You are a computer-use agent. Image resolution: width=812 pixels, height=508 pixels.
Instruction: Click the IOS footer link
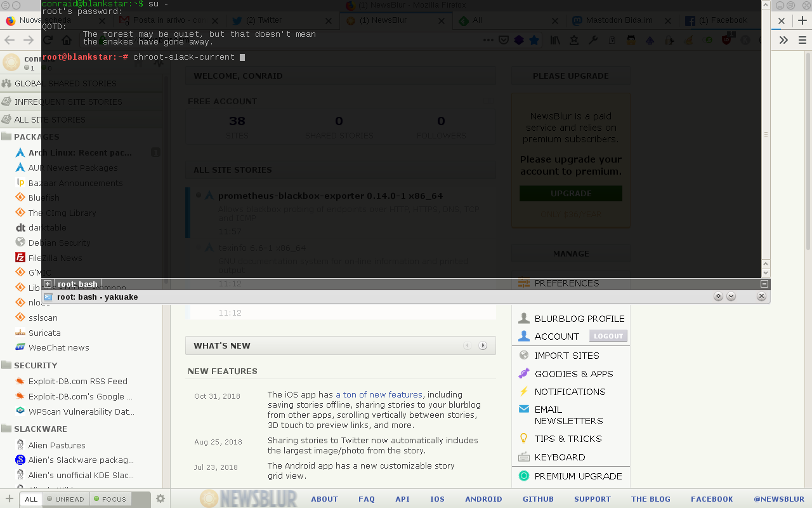[437, 499]
